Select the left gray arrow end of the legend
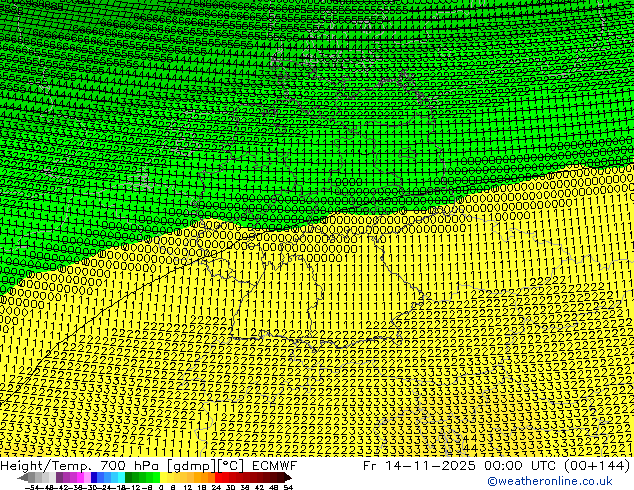Image resolution: width=634 pixels, height=490 pixels. pyautogui.click(x=23, y=477)
